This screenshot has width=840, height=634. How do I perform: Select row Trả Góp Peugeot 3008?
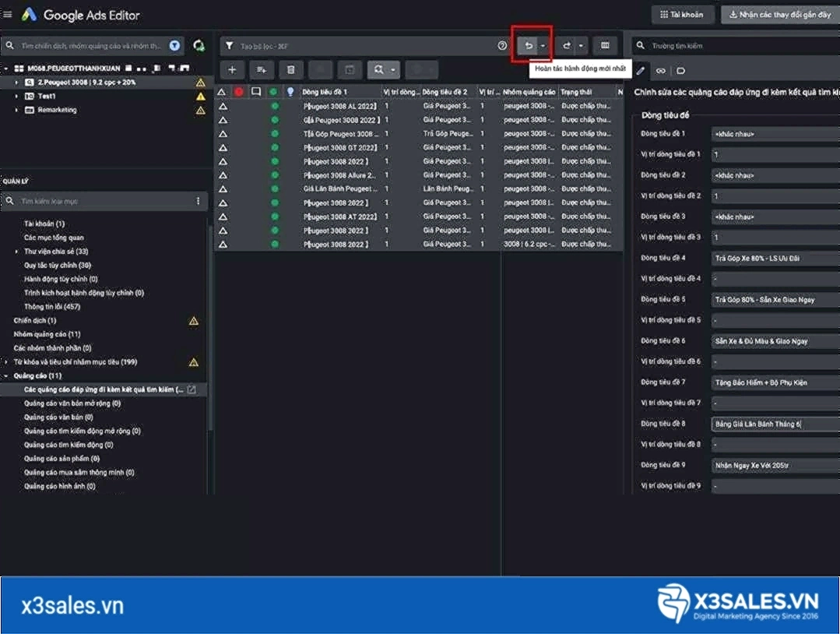coord(419,134)
